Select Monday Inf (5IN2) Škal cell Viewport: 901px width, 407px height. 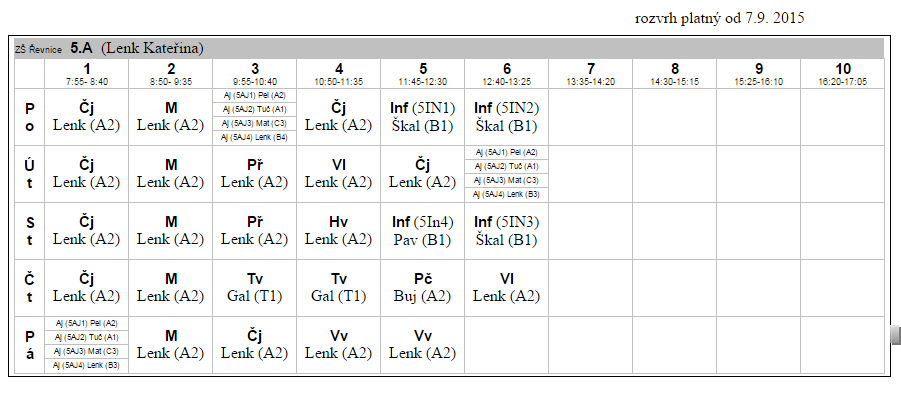tap(506, 117)
